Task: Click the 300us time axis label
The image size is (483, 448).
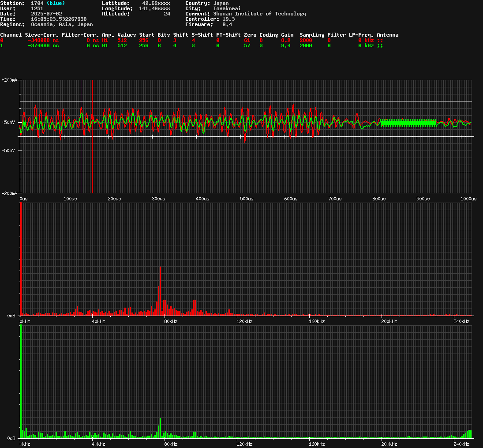Action: pos(159,199)
